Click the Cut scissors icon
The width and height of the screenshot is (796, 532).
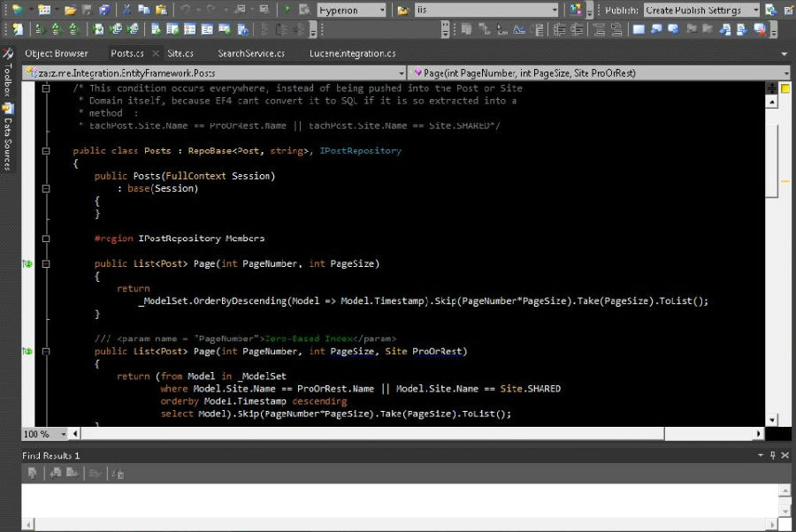click(126, 10)
